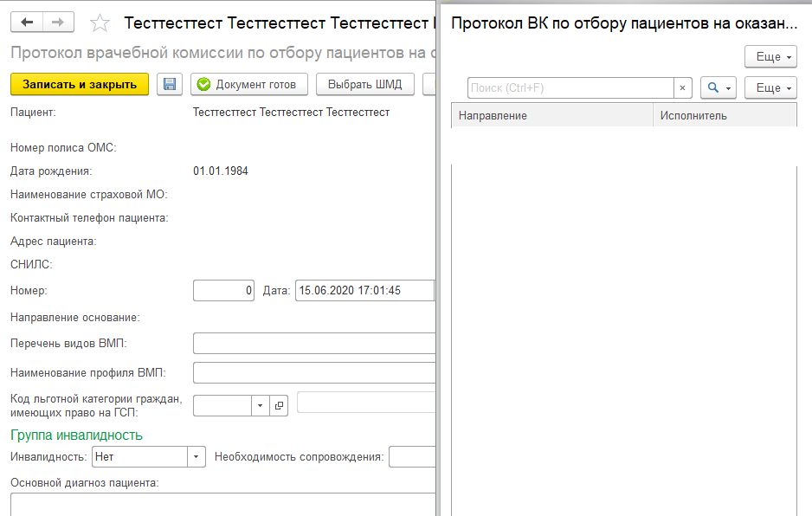Viewport: 812px width, 516px height.
Task: Sort by the Направление column header
Action: point(551,115)
